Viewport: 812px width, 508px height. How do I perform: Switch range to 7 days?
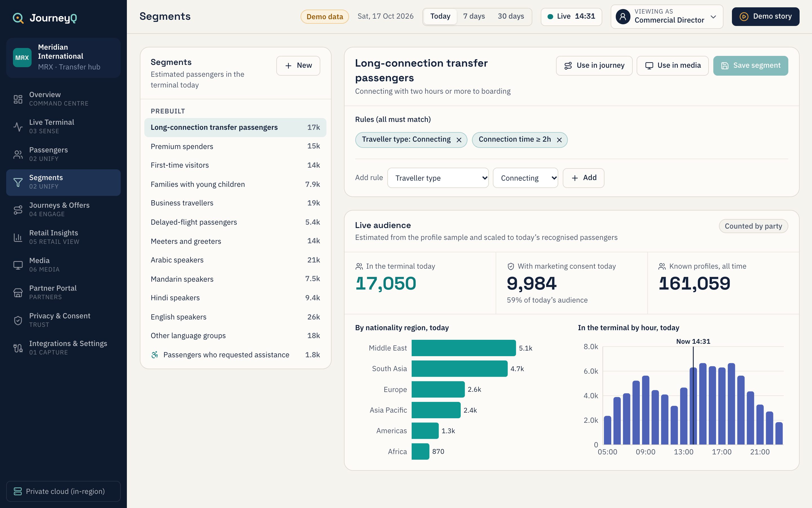pyautogui.click(x=474, y=16)
